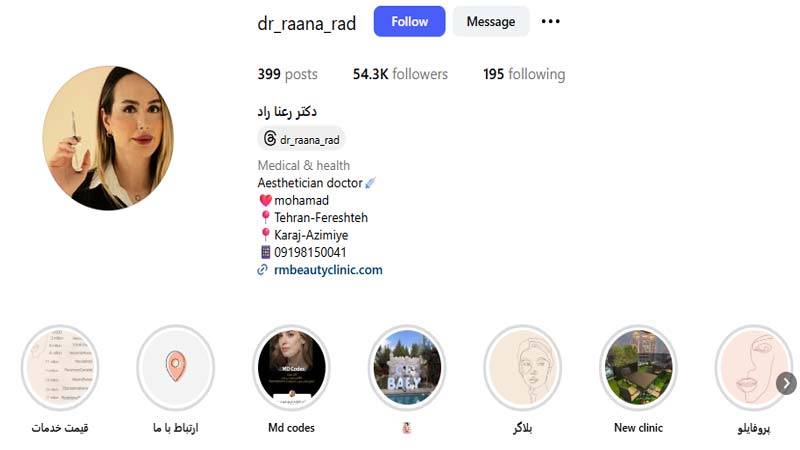Click the Threads icon beside dr_raana_rad badge
This screenshot has height=450, width=800.
click(269, 138)
